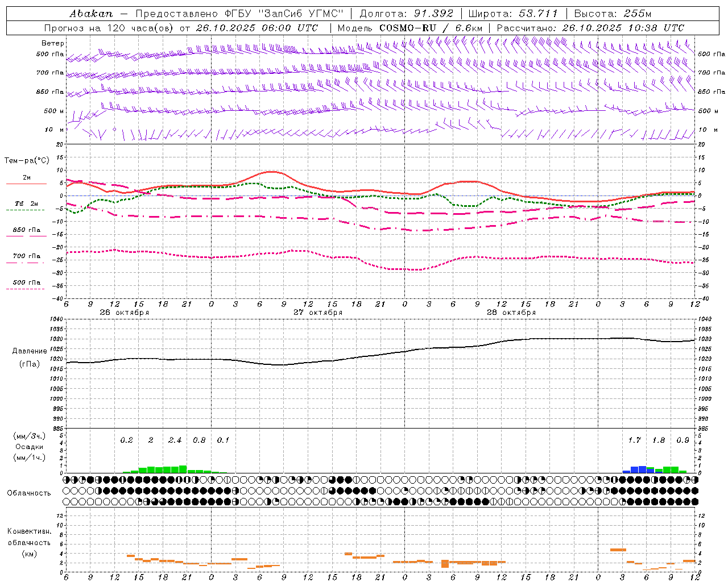Click the 2.4 precipitation amount
This screenshot has height=582, width=728.
coord(175,440)
